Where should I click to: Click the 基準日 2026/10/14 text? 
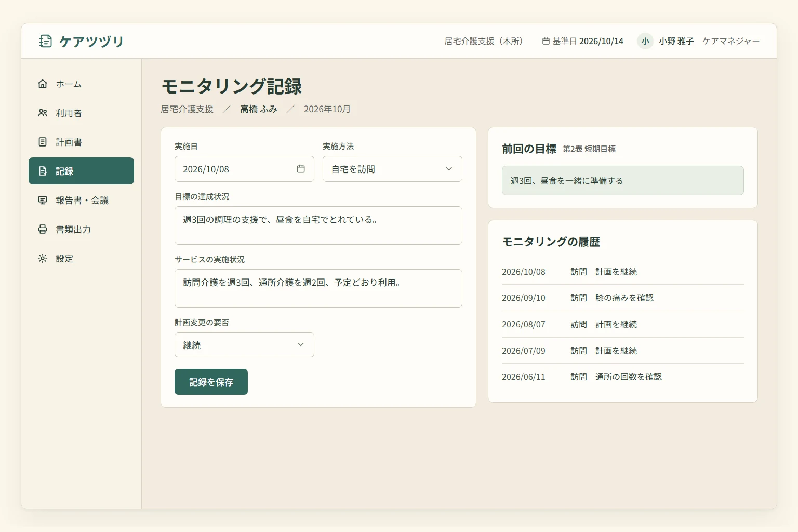(588, 41)
